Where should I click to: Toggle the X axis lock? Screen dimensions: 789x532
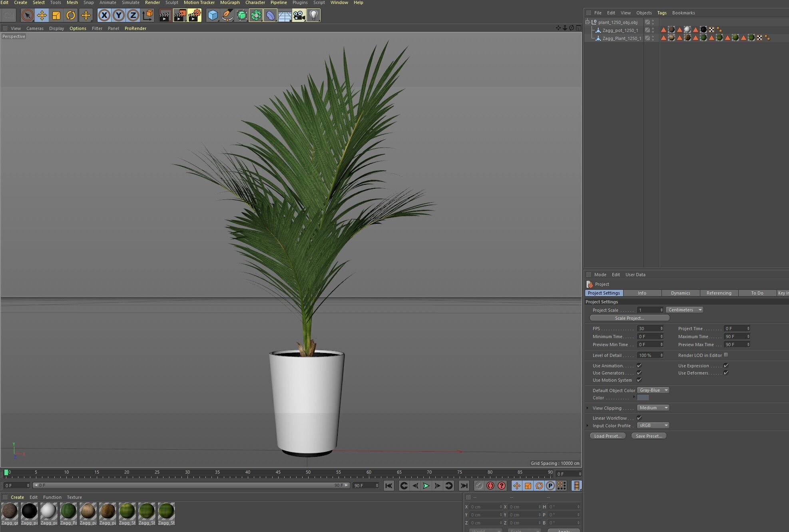coord(104,16)
